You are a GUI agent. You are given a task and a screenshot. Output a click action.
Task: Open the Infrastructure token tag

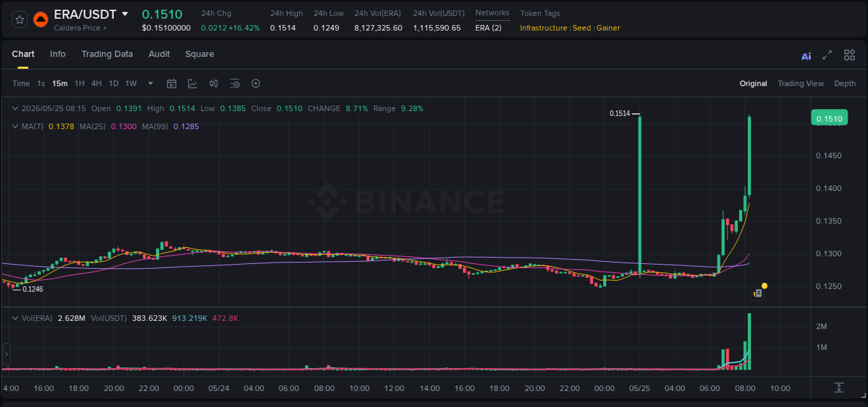[544, 28]
